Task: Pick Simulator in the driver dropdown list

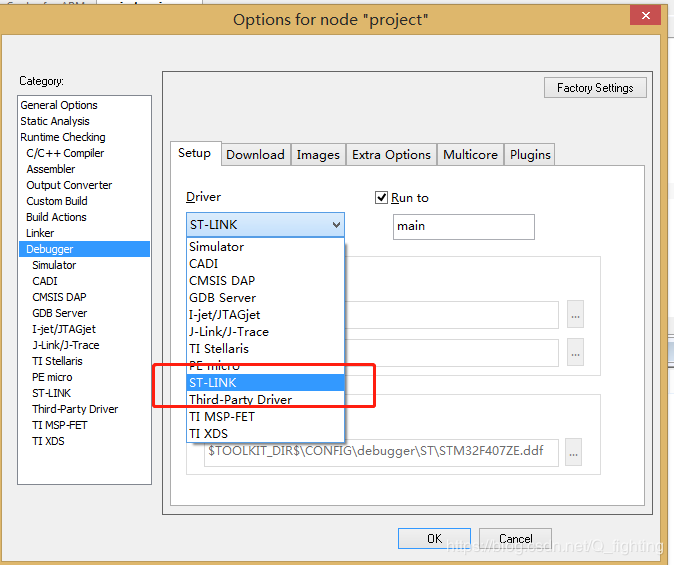Action: pyautogui.click(x=217, y=247)
